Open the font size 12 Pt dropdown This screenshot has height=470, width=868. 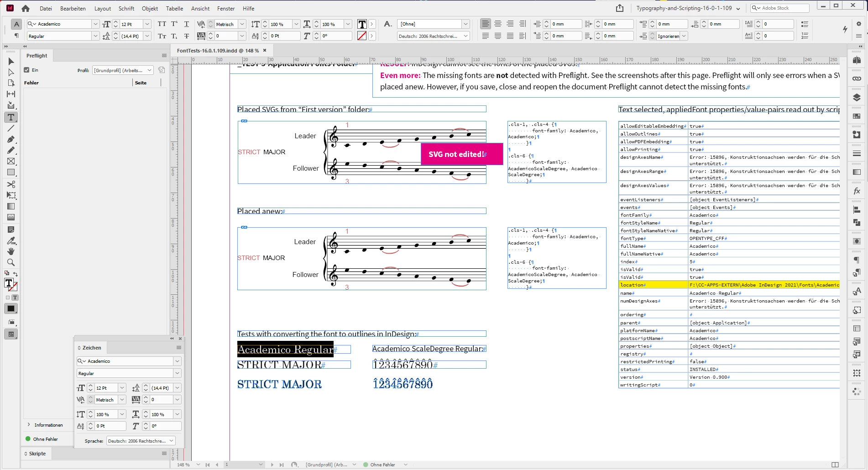click(x=147, y=24)
